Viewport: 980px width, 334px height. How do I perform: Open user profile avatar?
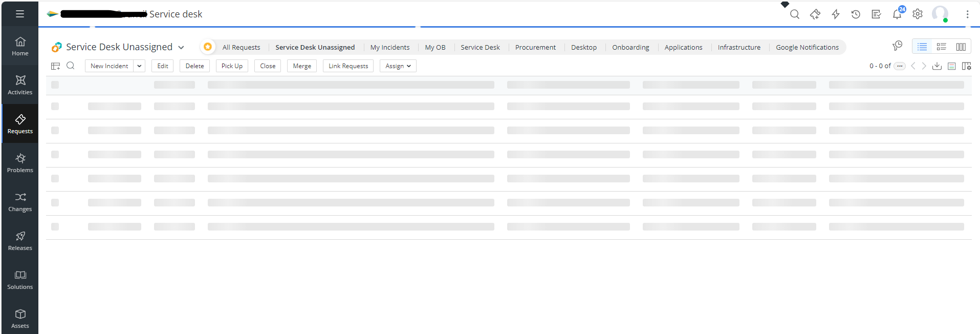click(940, 14)
